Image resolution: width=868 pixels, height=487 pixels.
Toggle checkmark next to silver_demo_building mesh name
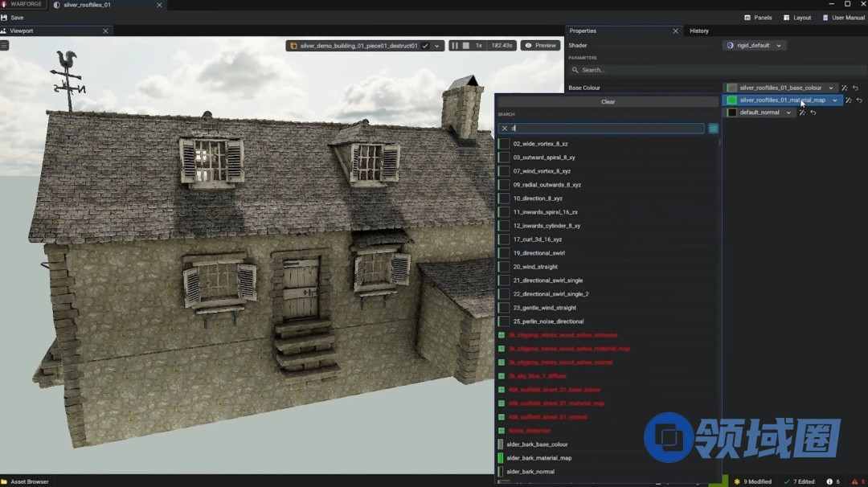(x=425, y=46)
